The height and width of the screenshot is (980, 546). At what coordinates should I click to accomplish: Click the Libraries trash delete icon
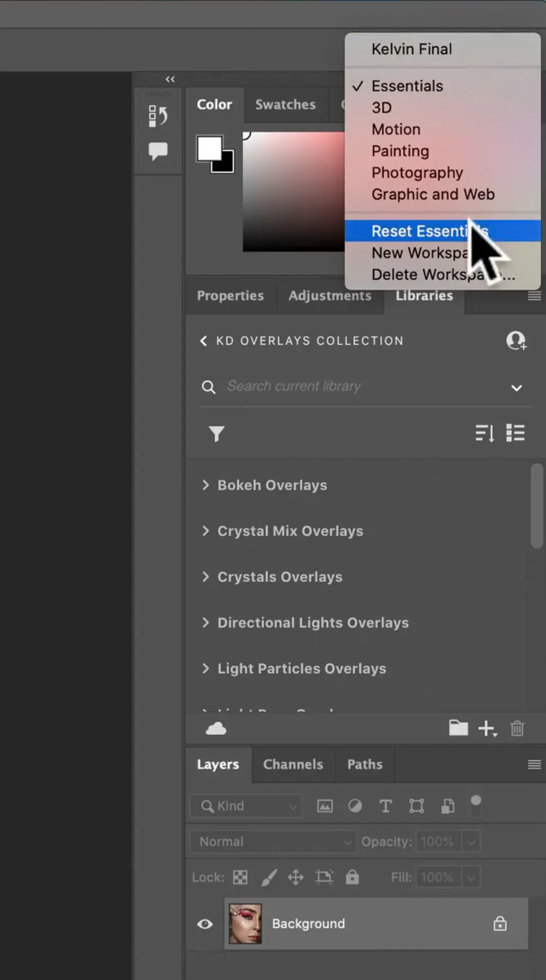[517, 728]
